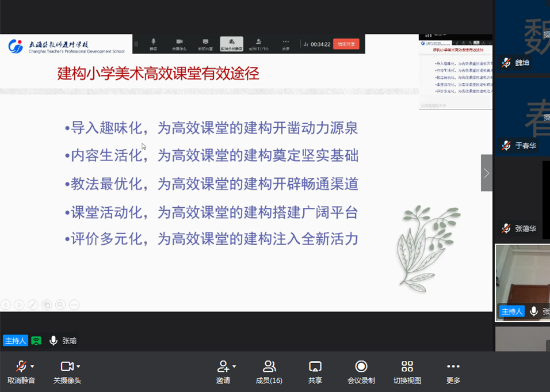
Task: Click the 共享 screen share icon
Action: [315, 367]
